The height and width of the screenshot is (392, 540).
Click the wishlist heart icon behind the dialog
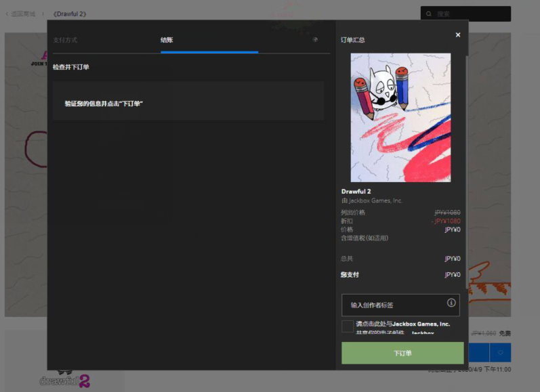(501, 353)
